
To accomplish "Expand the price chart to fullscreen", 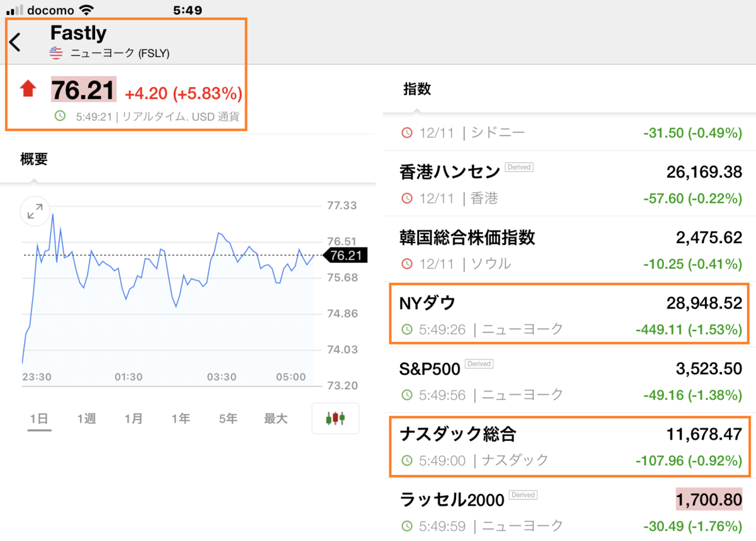I will tap(35, 212).
